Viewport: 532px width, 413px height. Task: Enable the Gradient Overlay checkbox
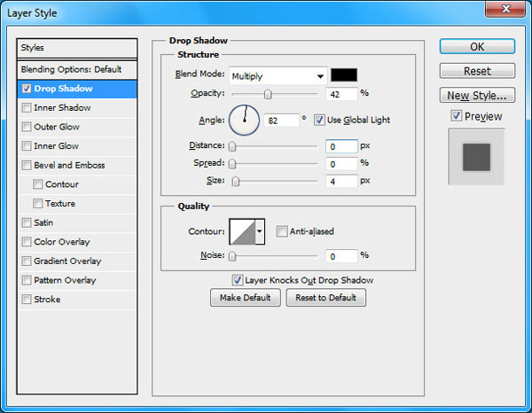coord(27,261)
